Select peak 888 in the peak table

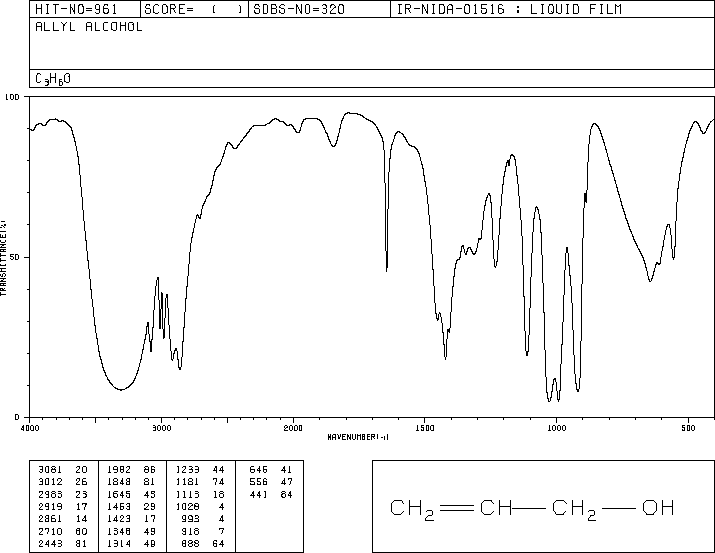(191, 544)
